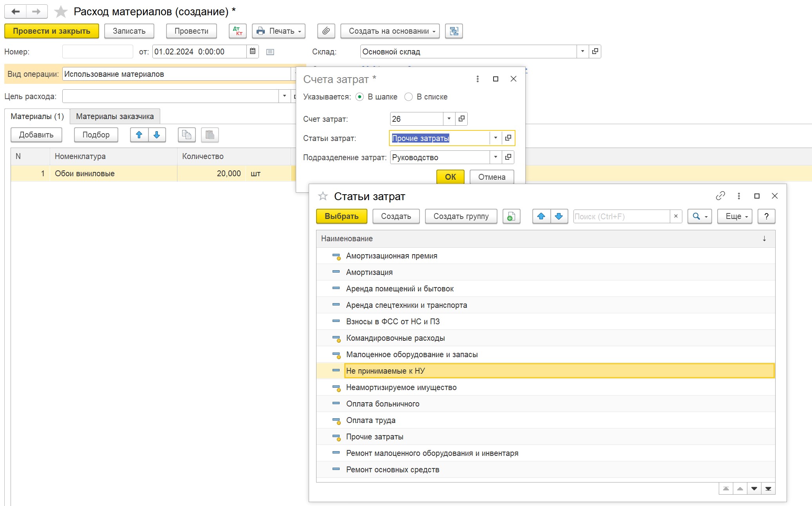Click Записать button
The height and width of the screenshot is (506, 812).
[129, 31]
